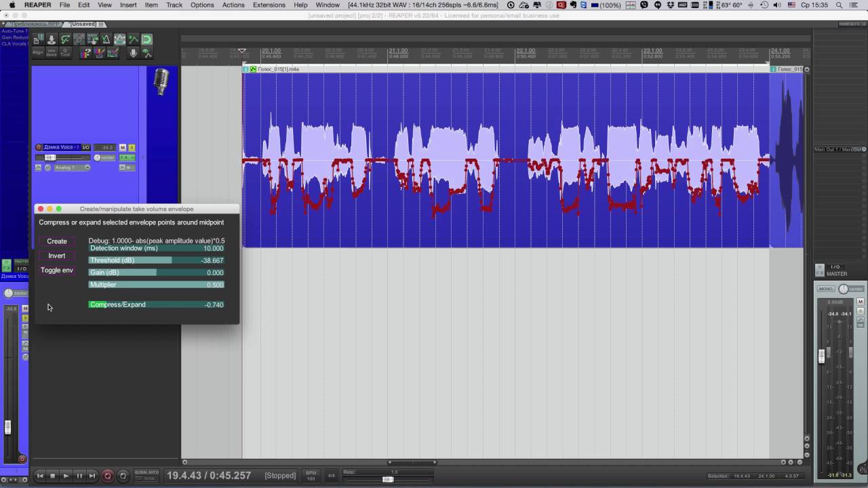Click the Q Tool toolbar button
This screenshot has height=488, width=868.
tap(65, 53)
